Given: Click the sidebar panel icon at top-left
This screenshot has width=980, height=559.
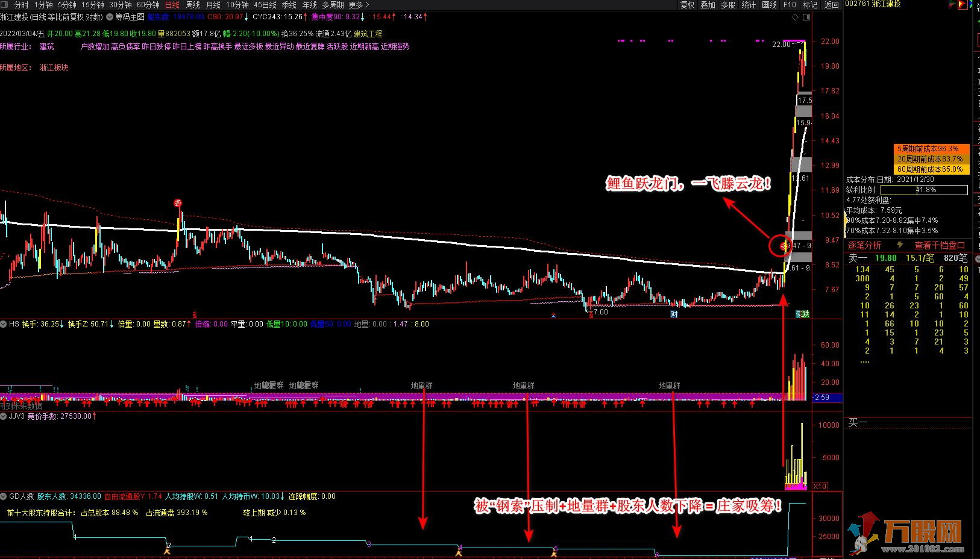Looking at the screenshot, I should (x=5, y=5).
